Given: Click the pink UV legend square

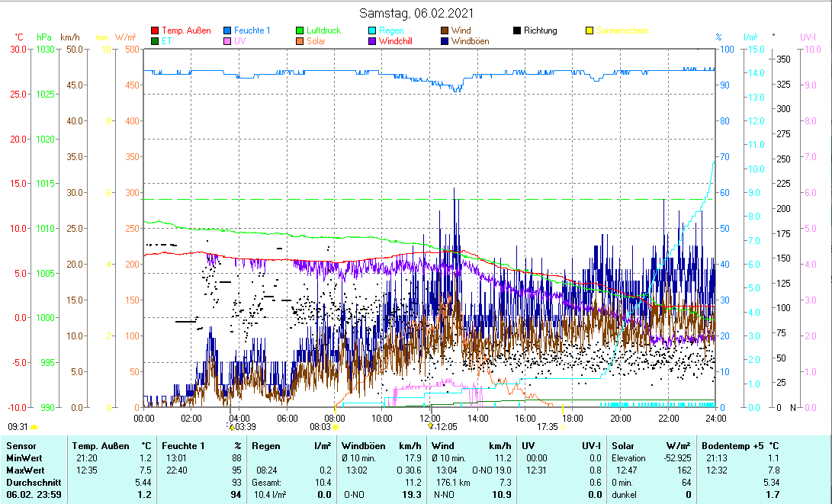Looking at the screenshot, I should pyautogui.click(x=227, y=41).
